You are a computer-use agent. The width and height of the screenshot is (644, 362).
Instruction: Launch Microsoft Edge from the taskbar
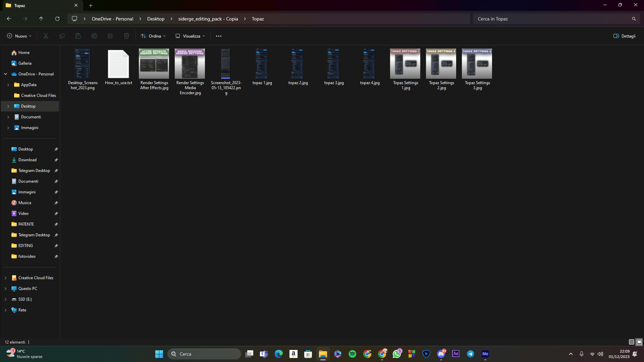[x=279, y=354]
